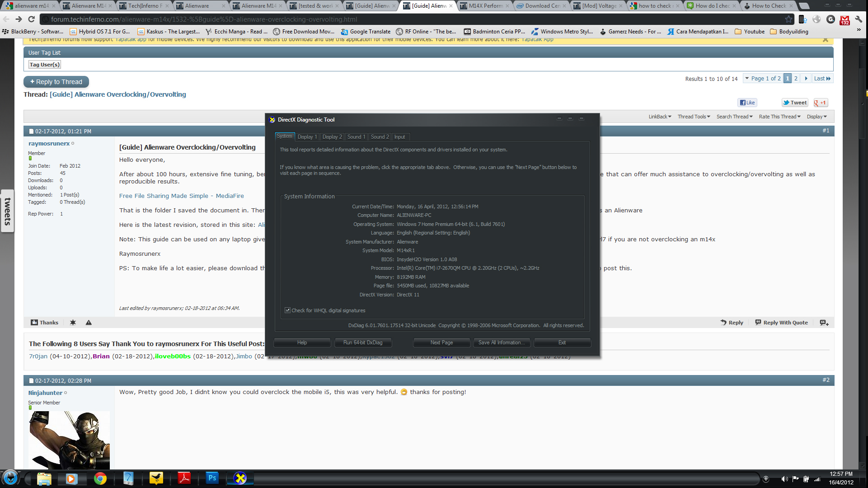Click the Google +1 button
The height and width of the screenshot is (488, 868).
click(x=821, y=103)
